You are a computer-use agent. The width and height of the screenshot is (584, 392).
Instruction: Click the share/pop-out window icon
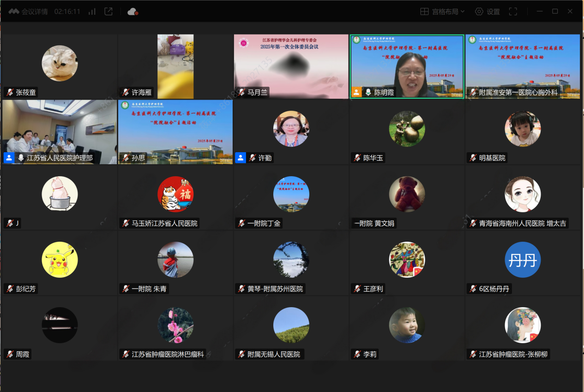108,12
